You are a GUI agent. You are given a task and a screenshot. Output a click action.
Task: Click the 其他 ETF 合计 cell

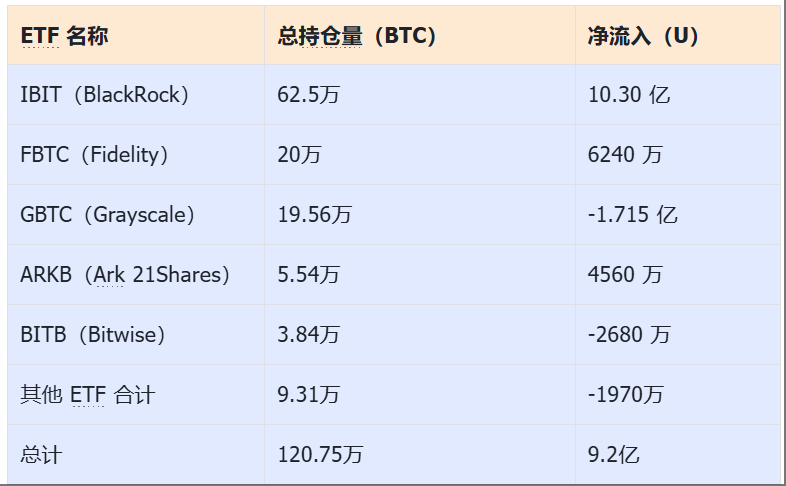point(136,395)
